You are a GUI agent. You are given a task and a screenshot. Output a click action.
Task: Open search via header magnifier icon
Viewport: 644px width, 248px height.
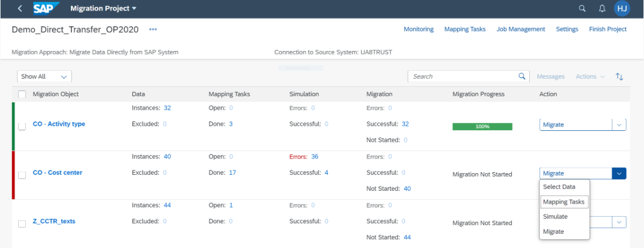[x=582, y=9]
